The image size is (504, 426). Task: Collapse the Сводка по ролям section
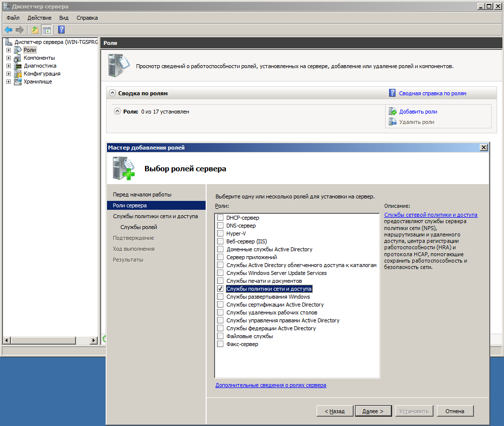[x=112, y=93]
